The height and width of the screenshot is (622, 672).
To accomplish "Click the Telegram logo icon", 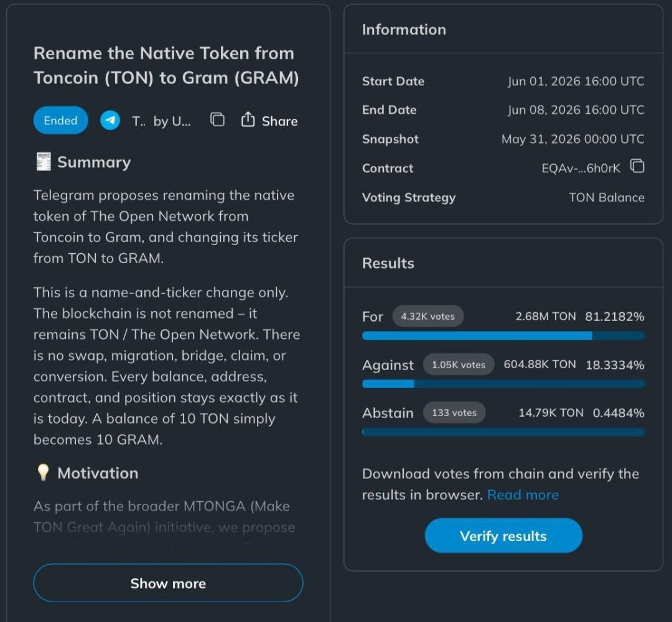I will [x=110, y=121].
